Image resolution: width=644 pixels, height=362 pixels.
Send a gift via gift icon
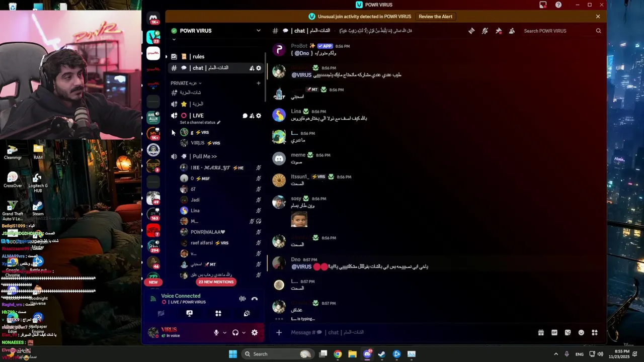pos(541,332)
